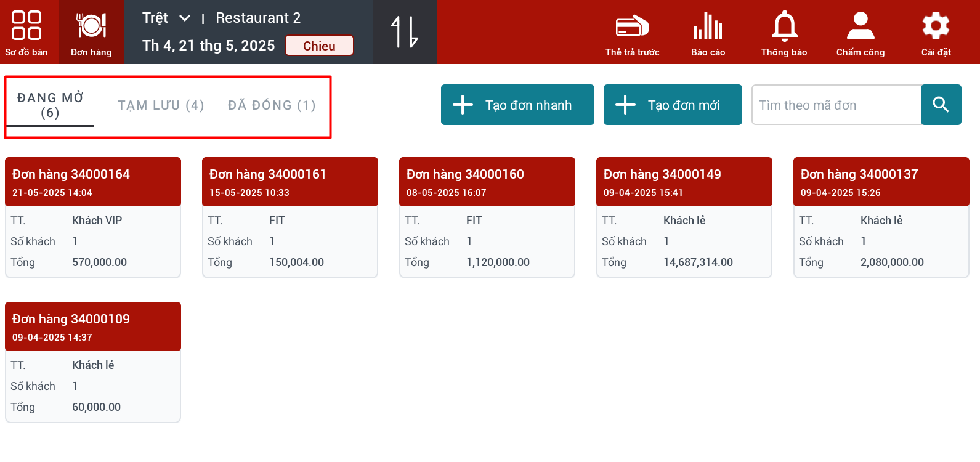Image resolution: width=980 pixels, height=462 pixels.
Task: Click Tạo đơn mới button
Action: tap(673, 105)
